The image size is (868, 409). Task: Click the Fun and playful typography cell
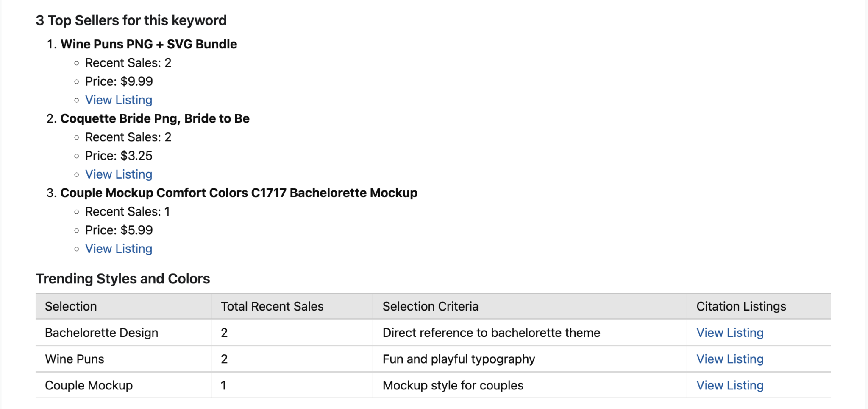(459, 359)
